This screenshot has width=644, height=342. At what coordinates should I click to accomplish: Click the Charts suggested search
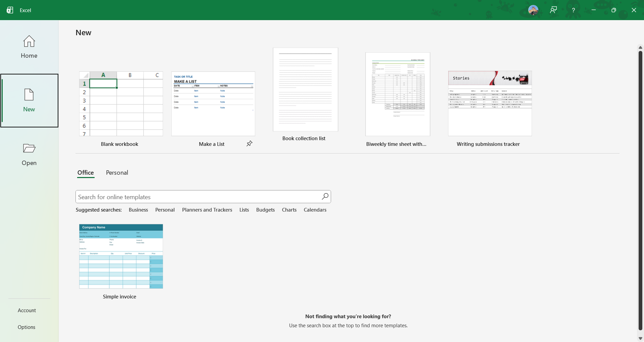click(x=289, y=210)
